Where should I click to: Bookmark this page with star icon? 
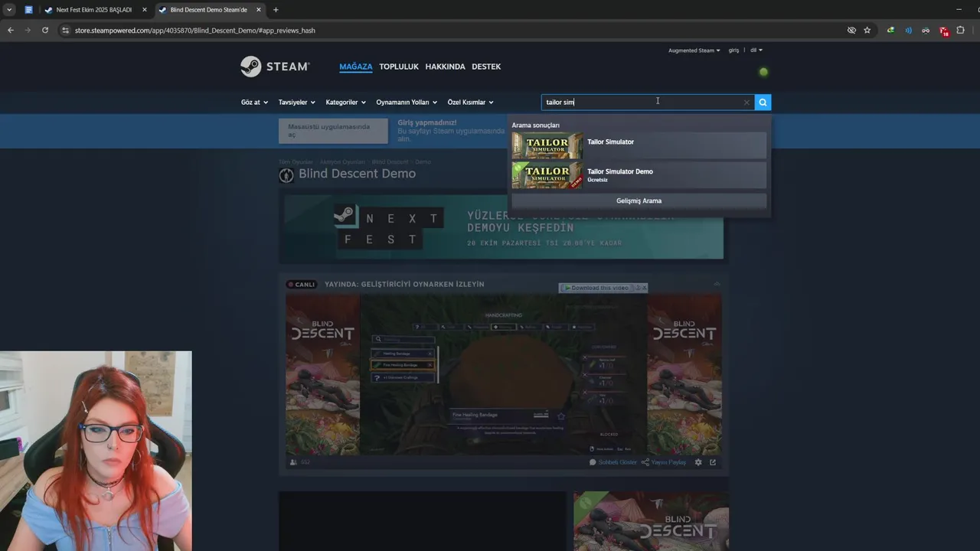(x=867, y=30)
